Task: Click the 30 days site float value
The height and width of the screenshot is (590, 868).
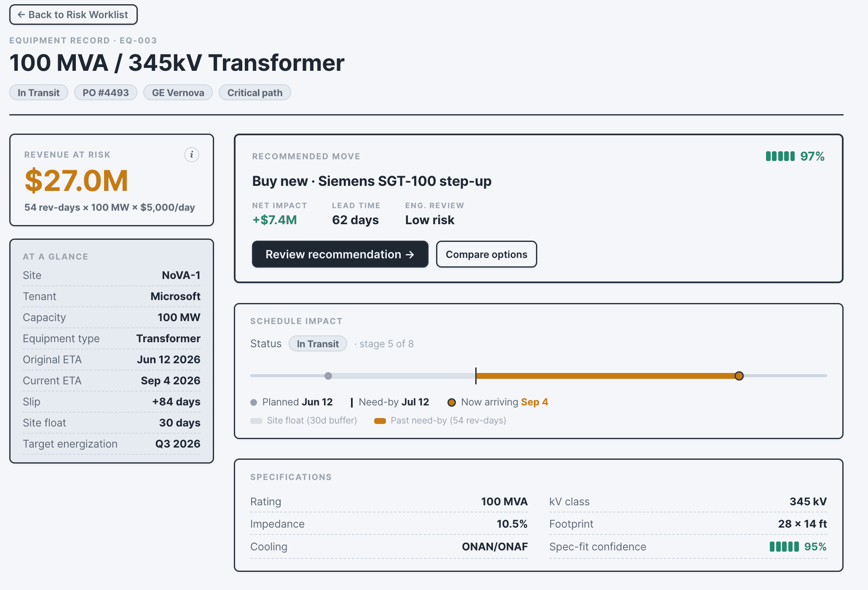Action: (180, 423)
